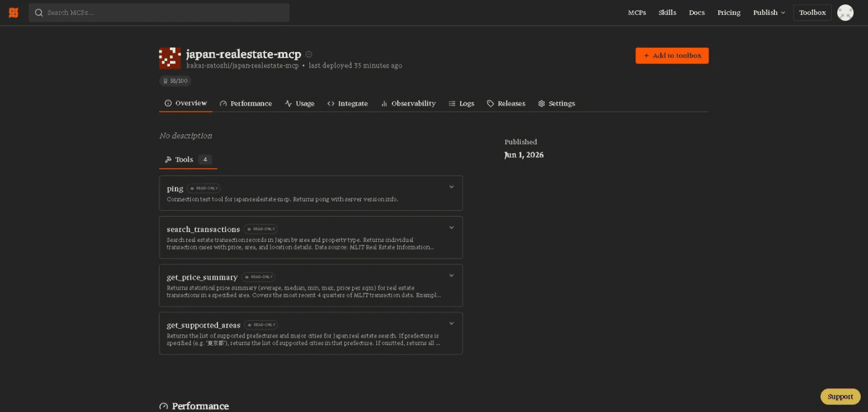This screenshot has height=412, width=868.
Task: Click the search magnifier icon
Action: [x=39, y=12]
